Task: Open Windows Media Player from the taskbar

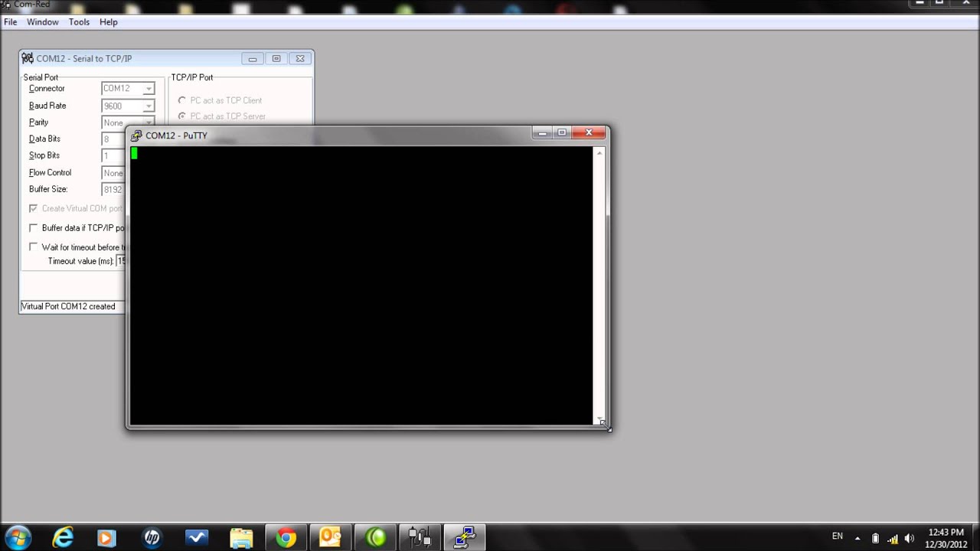Action: [x=106, y=537]
